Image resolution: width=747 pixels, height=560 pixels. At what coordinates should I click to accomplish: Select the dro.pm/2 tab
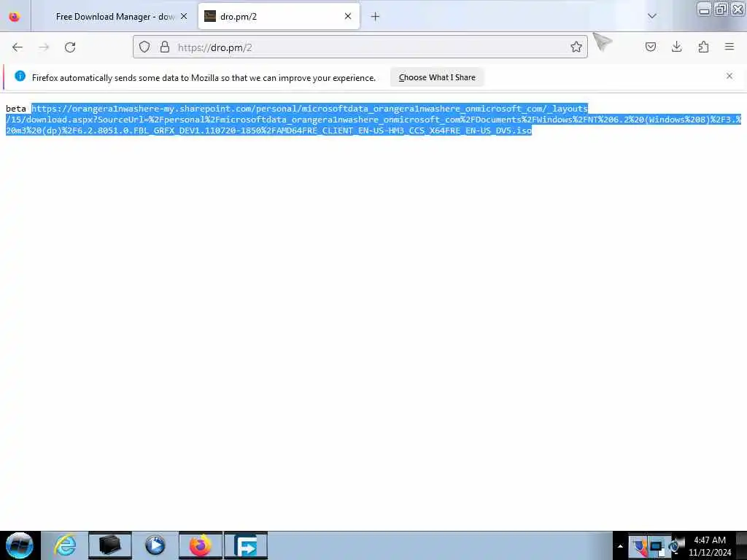[279, 17]
